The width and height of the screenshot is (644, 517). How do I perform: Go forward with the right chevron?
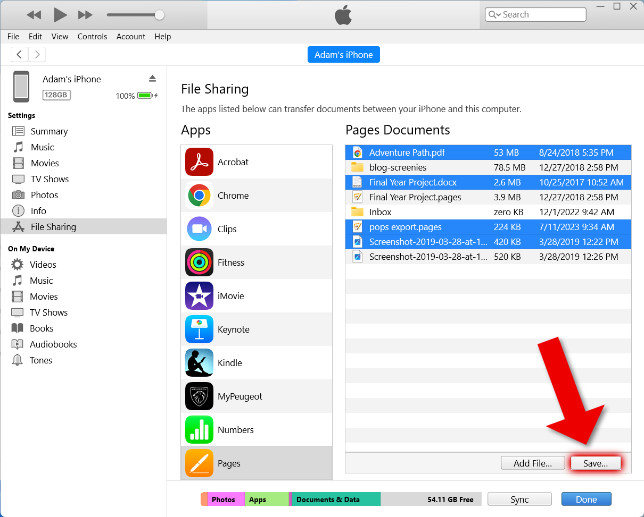tap(37, 54)
